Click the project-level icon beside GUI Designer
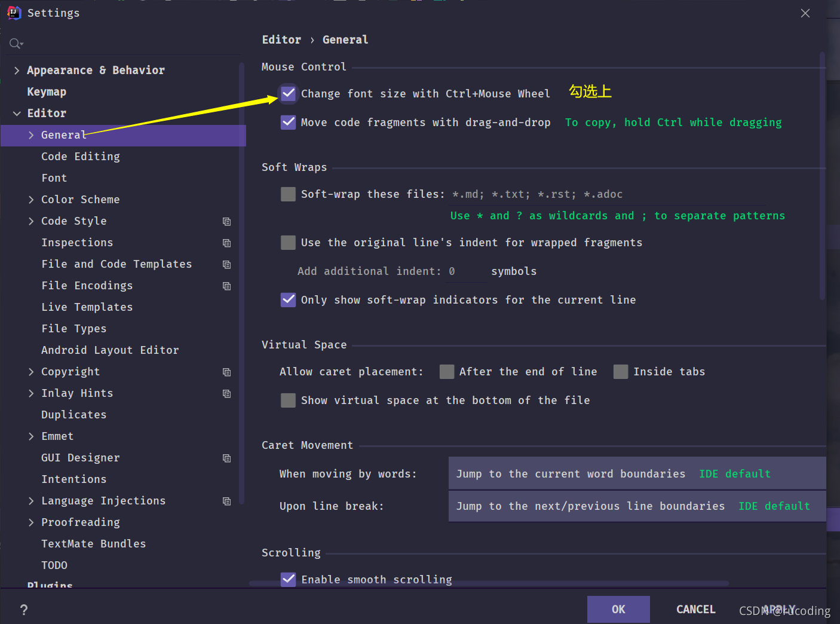The image size is (840, 624). click(227, 458)
